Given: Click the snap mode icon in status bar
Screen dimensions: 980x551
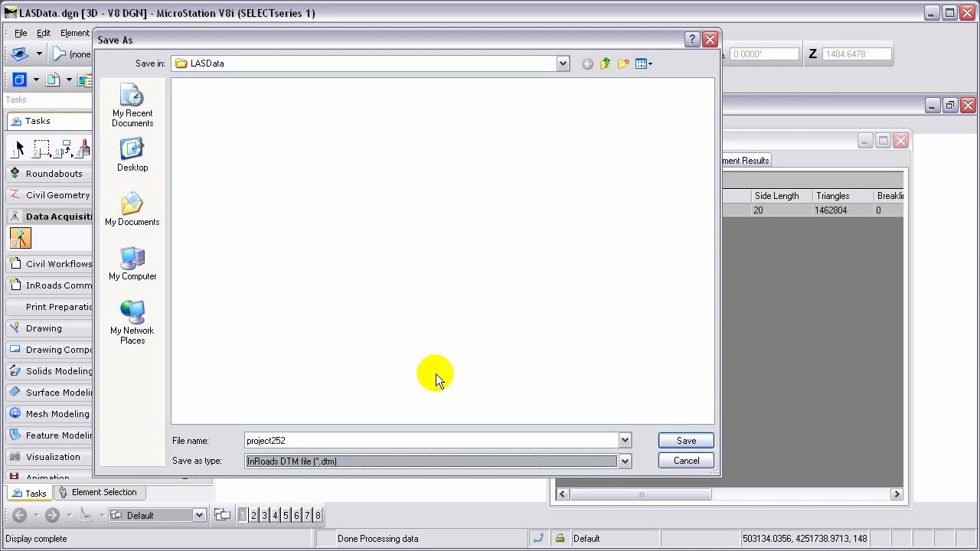Looking at the screenshot, I should [538, 538].
